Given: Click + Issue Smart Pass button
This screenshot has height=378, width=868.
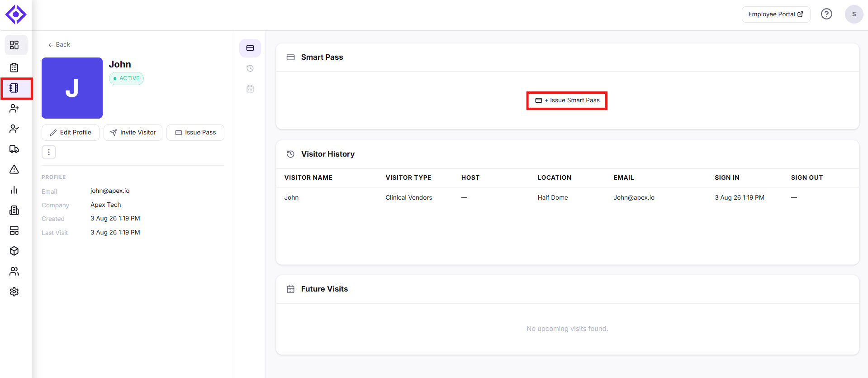Looking at the screenshot, I should (x=567, y=100).
